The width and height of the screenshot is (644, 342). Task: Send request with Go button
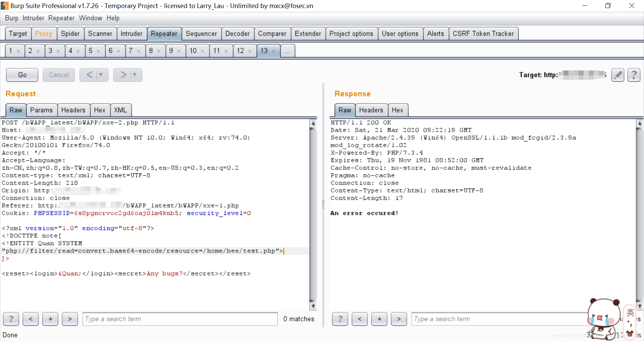click(x=22, y=75)
